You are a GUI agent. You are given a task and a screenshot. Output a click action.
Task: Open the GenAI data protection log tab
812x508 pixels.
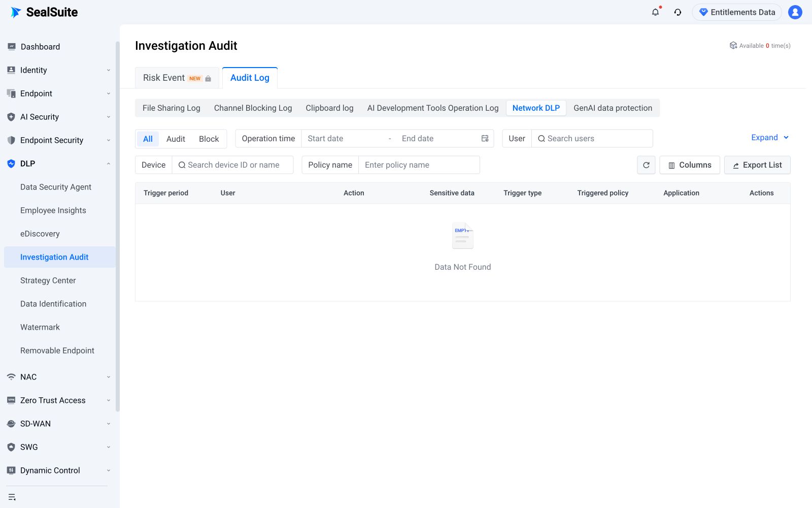pyautogui.click(x=613, y=108)
